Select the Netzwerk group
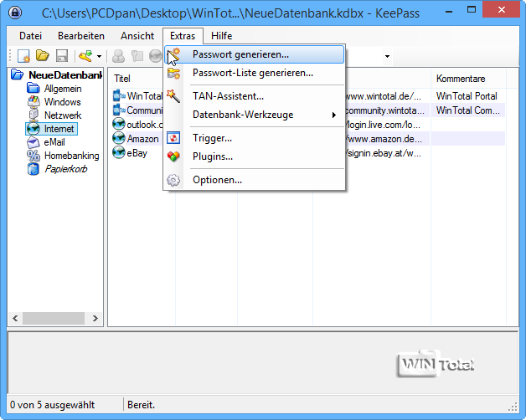This screenshot has height=420, width=526. [x=63, y=115]
